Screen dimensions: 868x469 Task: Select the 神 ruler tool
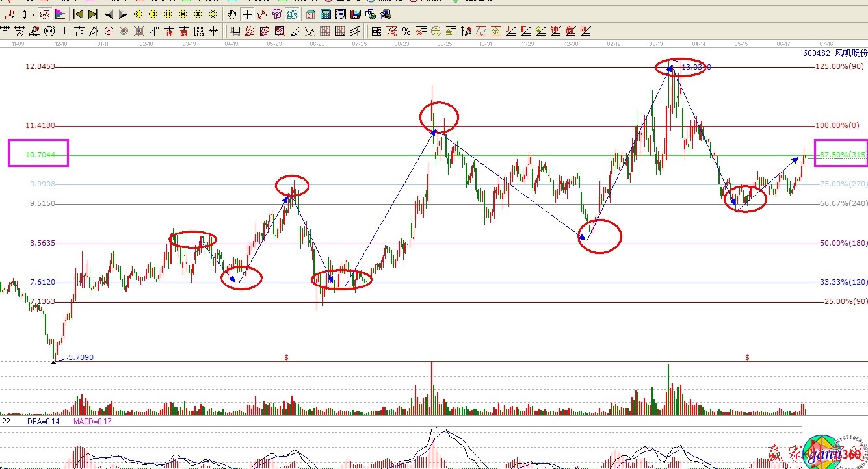(x=168, y=30)
